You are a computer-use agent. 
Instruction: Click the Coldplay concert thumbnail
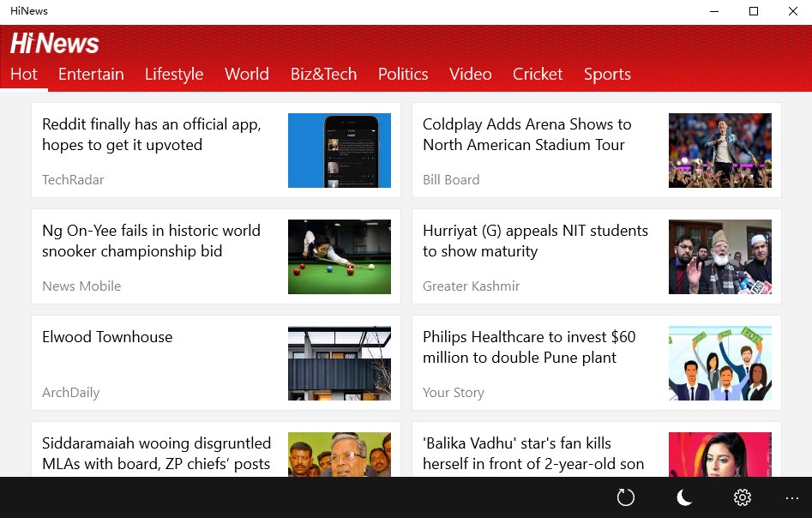pyautogui.click(x=719, y=150)
